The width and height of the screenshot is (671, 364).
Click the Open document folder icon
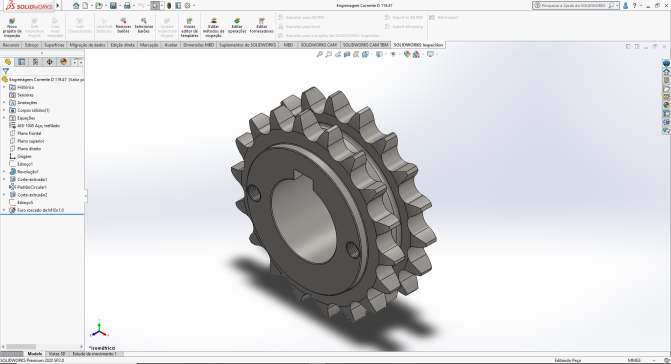(x=99, y=6)
